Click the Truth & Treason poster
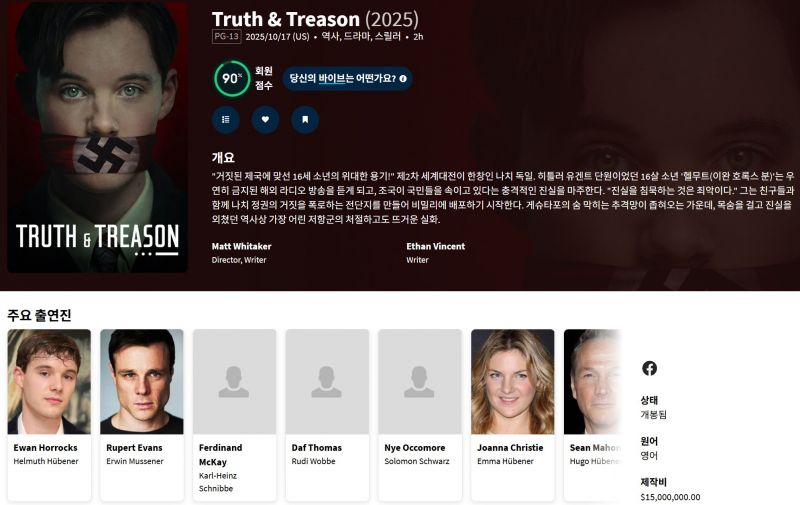800x505 pixels. [x=97, y=137]
